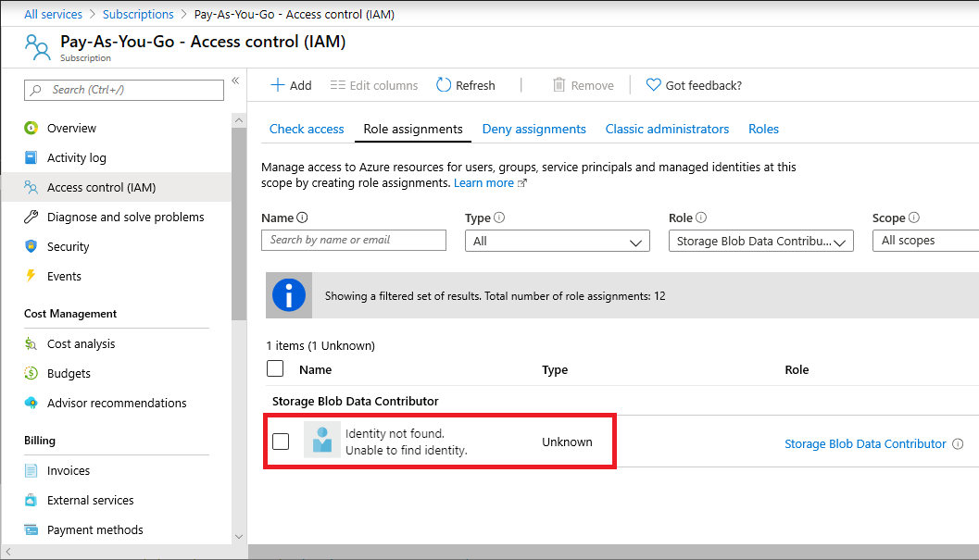Screen dimensions: 979x560
Task: Expand the Role filter dropdown
Action: click(x=760, y=240)
